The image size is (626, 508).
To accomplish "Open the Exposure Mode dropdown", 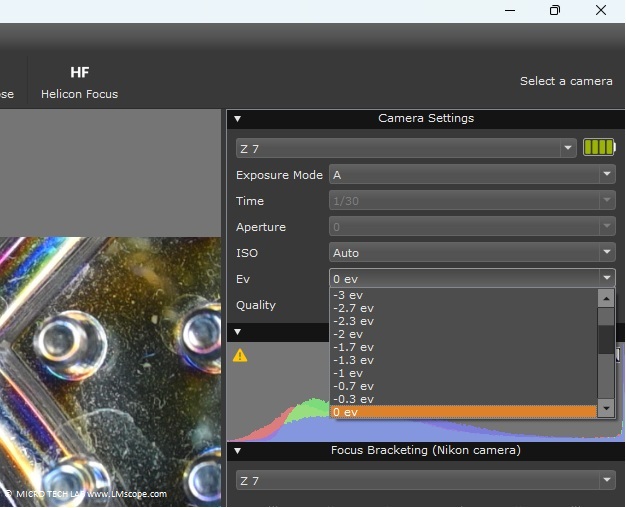I will pyautogui.click(x=471, y=175).
